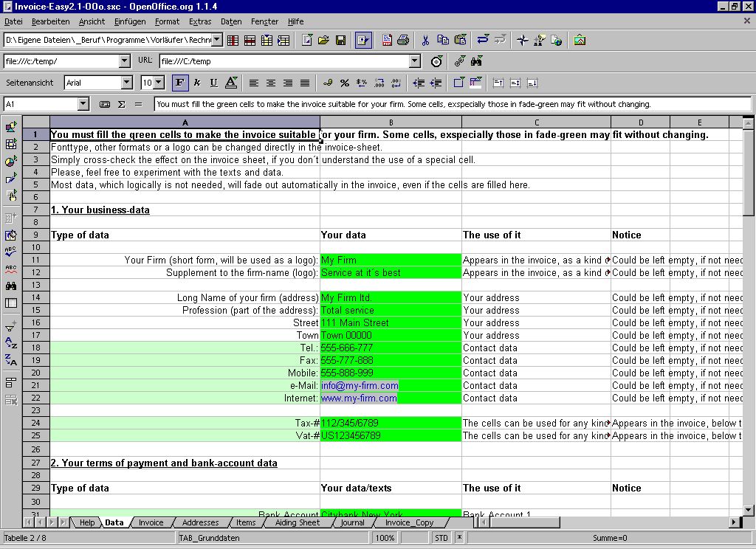Switch to the Invoice sheet tab
The width and height of the screenshot is (756, 549).
coord(151,522)
